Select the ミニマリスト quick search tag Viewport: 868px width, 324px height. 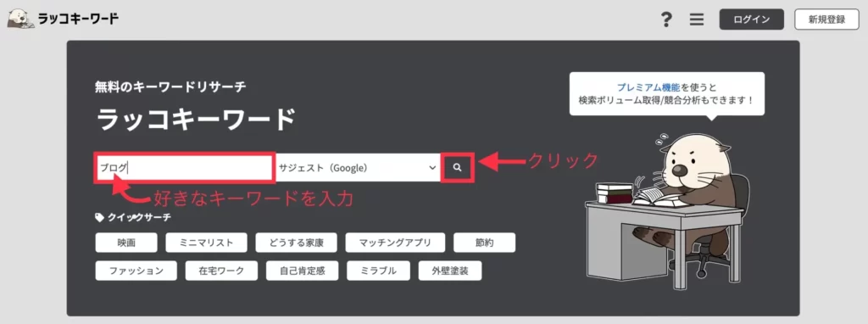pyautogui.click(x=207, y=243)
